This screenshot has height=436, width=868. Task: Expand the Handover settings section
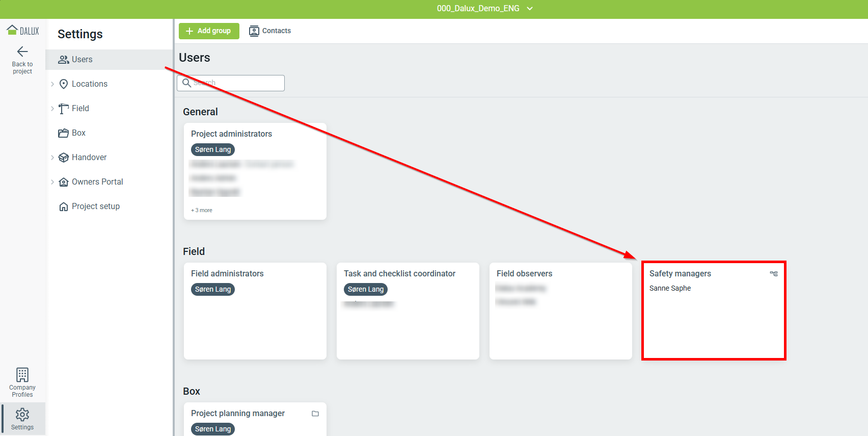[x=52, y=158]
